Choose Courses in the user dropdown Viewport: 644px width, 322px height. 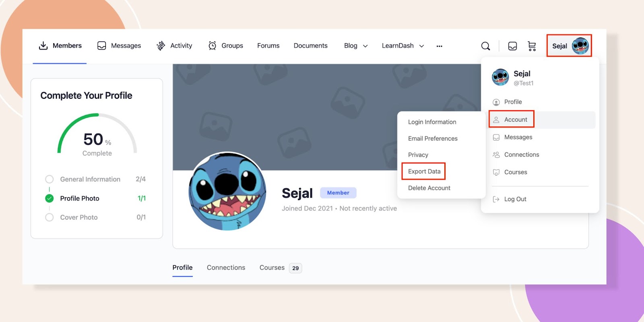pos(516,172)
